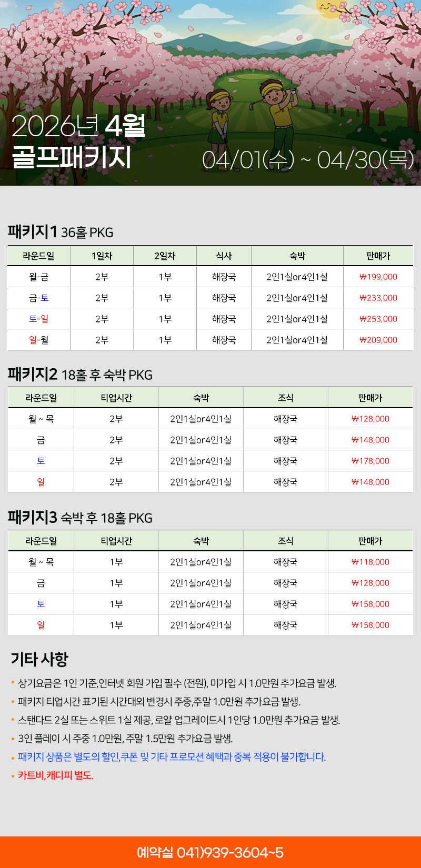The height and width of the screenshot is (868, 421).
Task: Select the 패키지3 숙박 후 18홀 PKG heading
Action: point(80,518)
